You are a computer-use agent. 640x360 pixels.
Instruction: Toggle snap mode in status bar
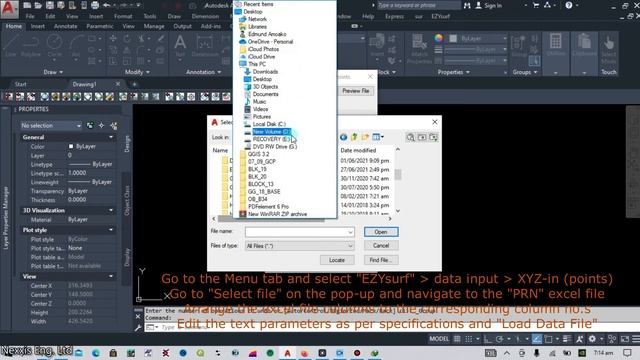469,339
